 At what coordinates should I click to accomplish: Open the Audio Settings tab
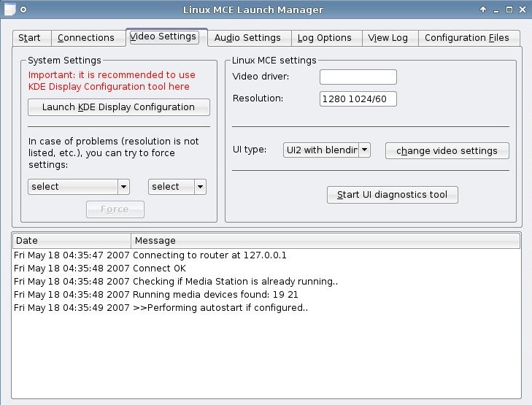coord(250,38)
